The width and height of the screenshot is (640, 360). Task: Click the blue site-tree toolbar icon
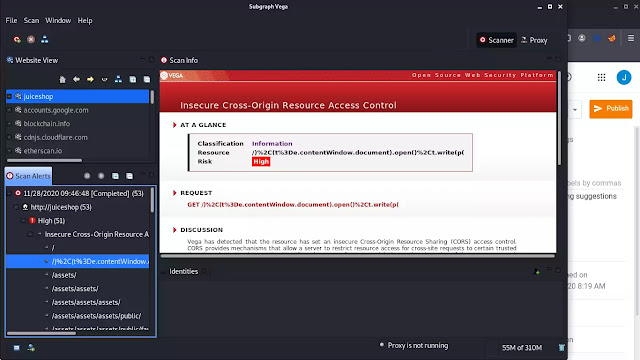44,40
